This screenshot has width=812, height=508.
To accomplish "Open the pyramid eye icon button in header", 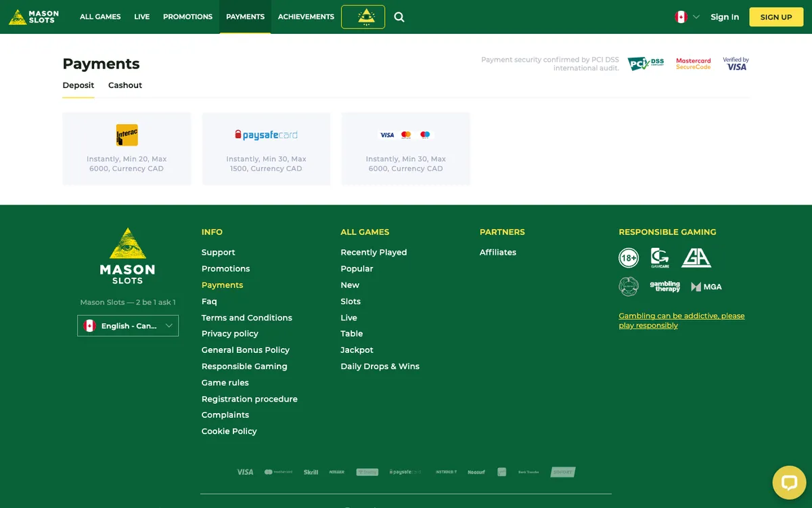I will 363,17.
